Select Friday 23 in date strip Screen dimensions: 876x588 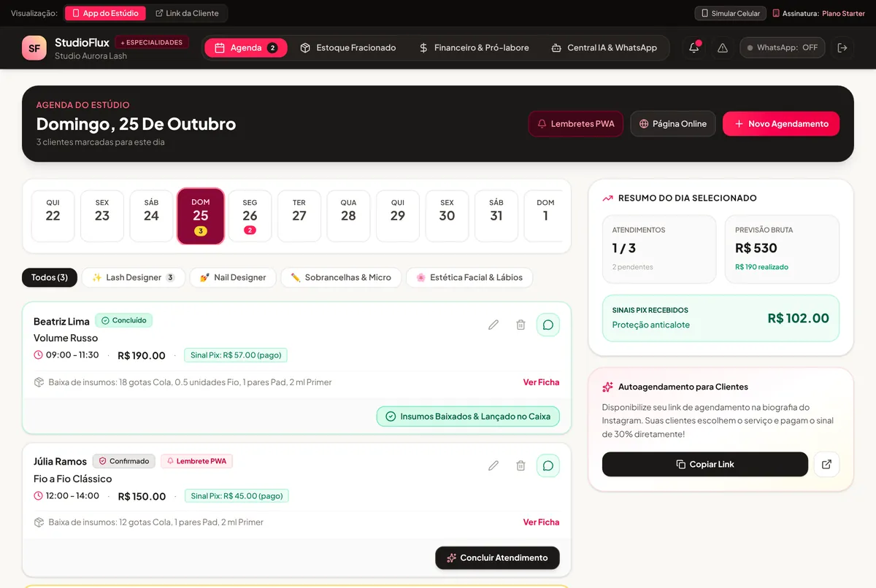(x=102, y=215)
